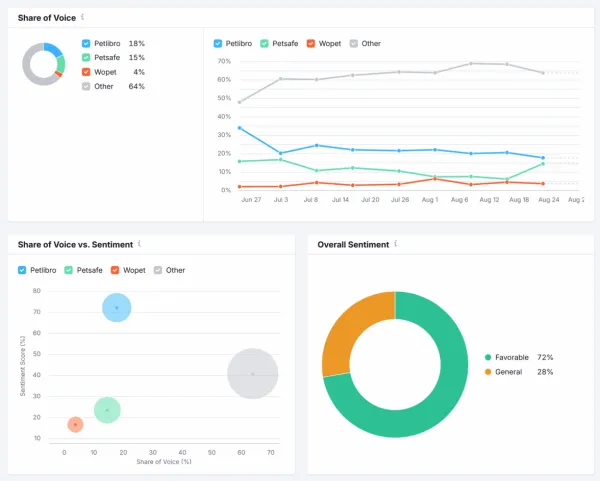Uncheck Petlibro in donut legend at 18%
Image resolution: width=600 pixels, height=481 pixels.
click(x=86, y=43)
